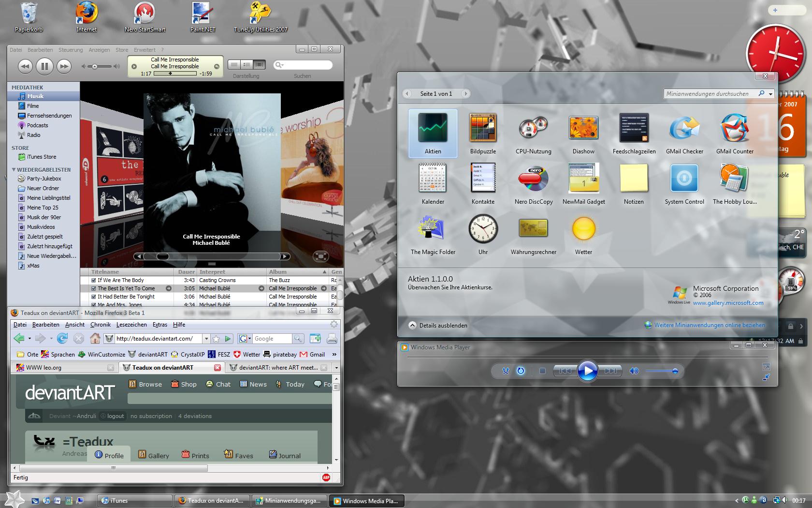Pick the System Control gadget
The image size is (812, 508).
pos(684,184)
